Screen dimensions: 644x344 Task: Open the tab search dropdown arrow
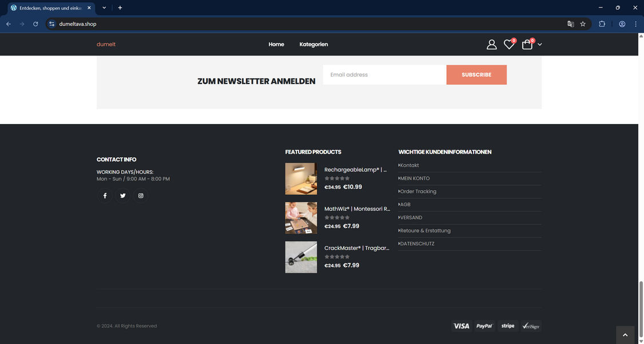104,7
